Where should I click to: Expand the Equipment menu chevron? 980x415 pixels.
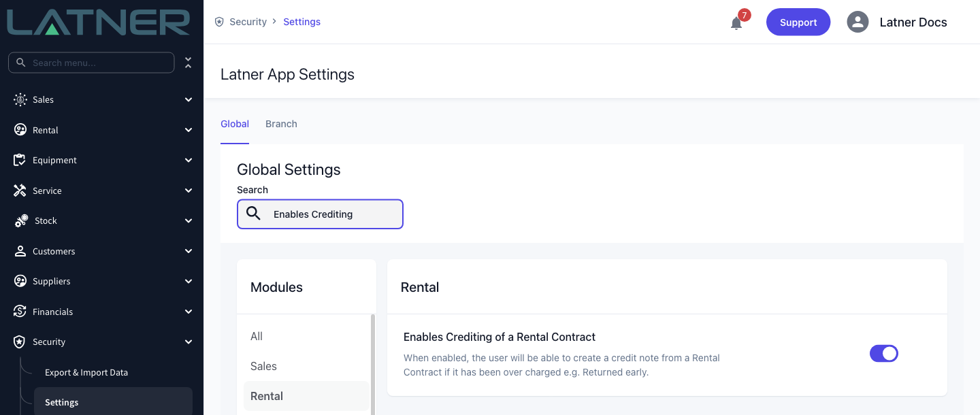click(x=189, y=160)
